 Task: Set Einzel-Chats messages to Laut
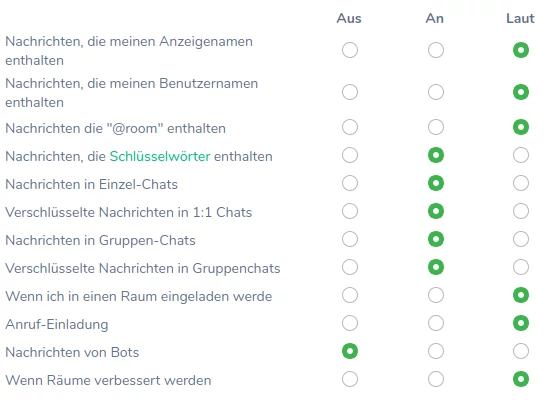(521, 183)
